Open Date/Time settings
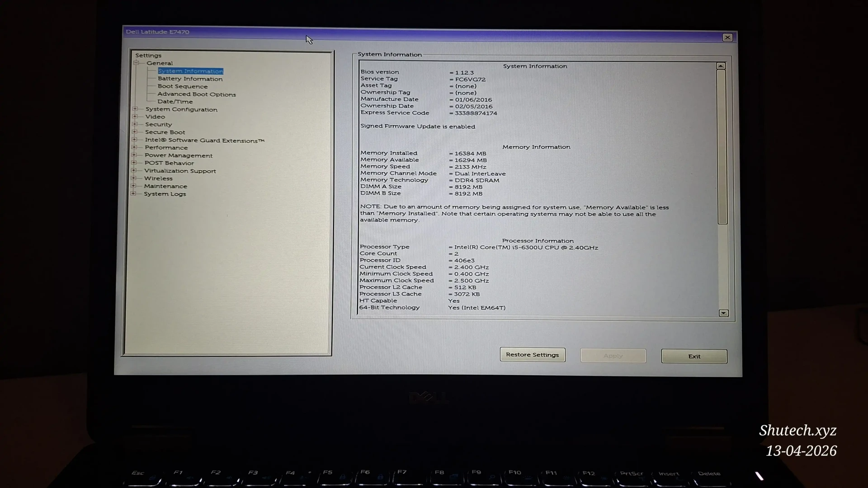The width and height of the screenshot is (868, 488). [175, 102]
